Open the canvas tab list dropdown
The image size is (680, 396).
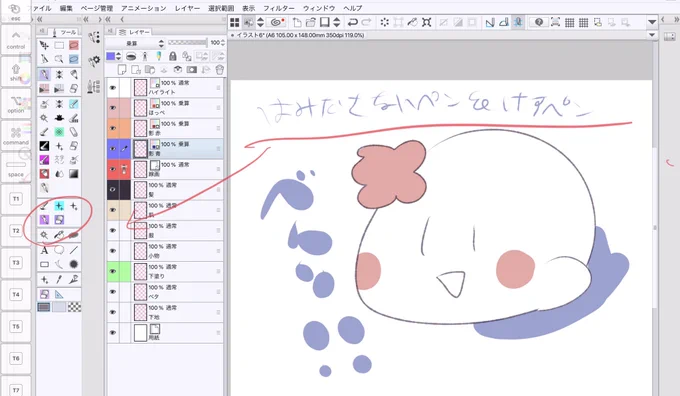click(652, 35)
